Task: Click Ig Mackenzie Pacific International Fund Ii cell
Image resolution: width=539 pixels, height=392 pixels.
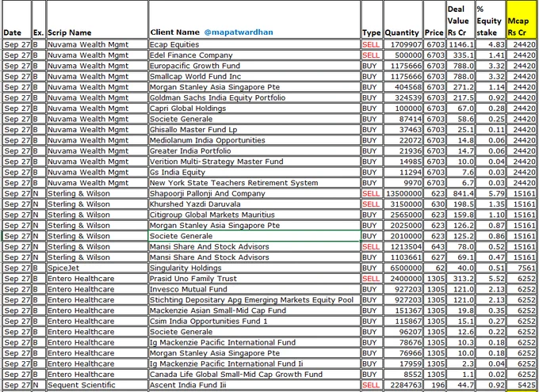Action: coord(254,363)
